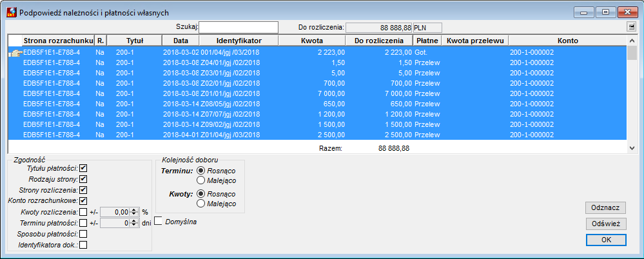Click the Płatne column header
Screen dimensions: 644x259
click(427, 41)
